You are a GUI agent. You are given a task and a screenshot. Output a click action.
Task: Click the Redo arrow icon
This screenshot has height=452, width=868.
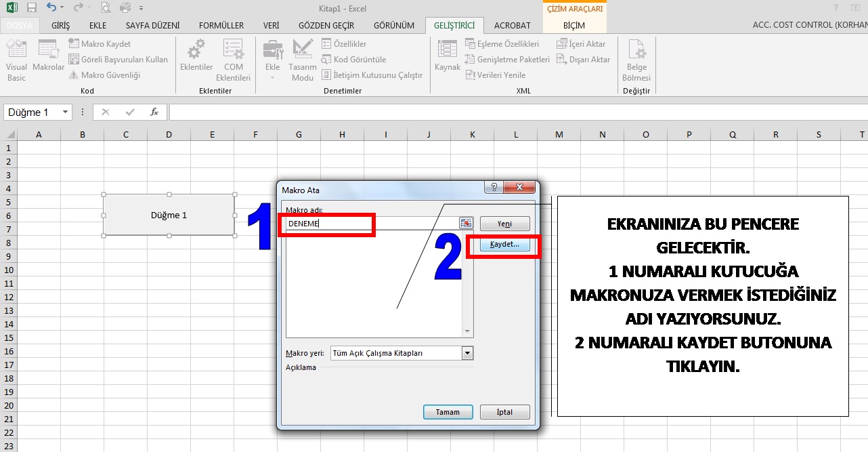[x=77, y=8]
